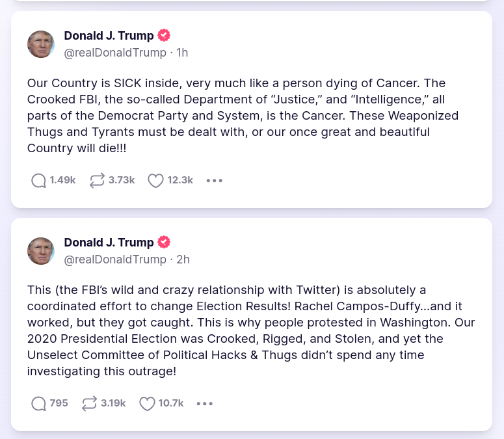Open the three-dot menu on the 2h-old post
The width and height of the screenshot is (504, 439).
(205, 403)
